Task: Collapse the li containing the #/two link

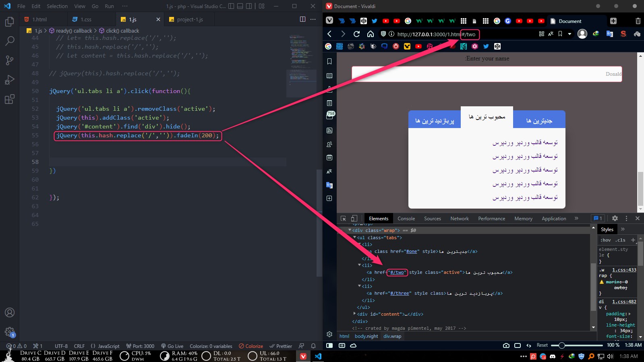Action: 359,265
